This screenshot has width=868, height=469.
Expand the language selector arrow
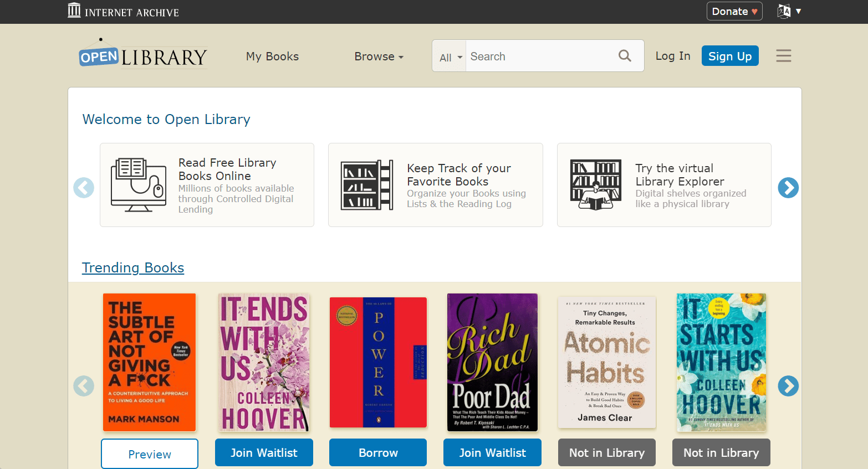tap(799, 11)
